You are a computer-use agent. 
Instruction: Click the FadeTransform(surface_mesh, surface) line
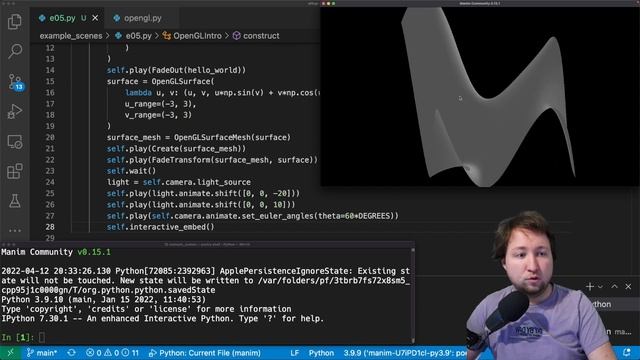[212, 160]
